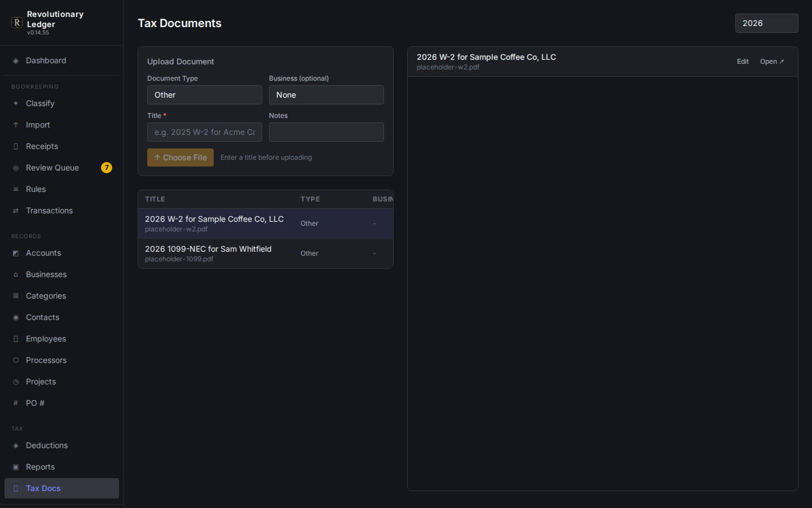Click the Review Queue icon
812x508 pixels.
[x=16, y=168]
